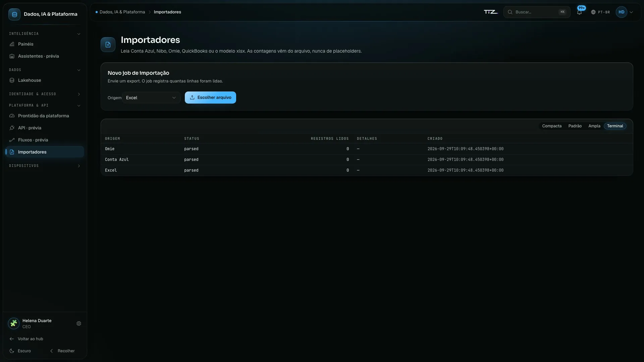This screenshot has height=362, width=644.
Task: Open Painéis via its bar chart icon
Action: pos(12,44)
